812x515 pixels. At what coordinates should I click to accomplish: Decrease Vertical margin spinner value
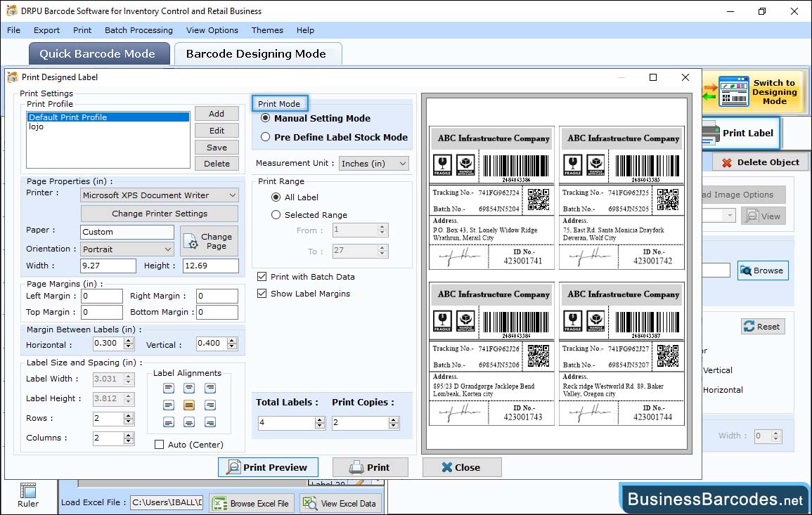233,346
